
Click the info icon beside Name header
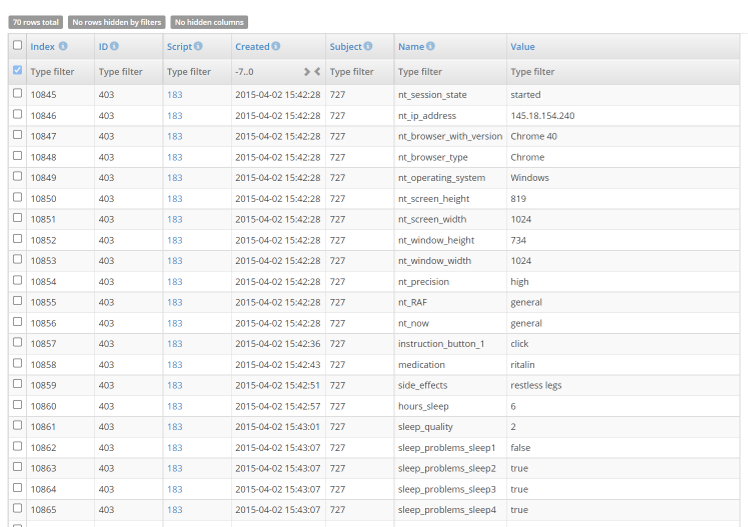pyautogui.click(x=431, y=46)
